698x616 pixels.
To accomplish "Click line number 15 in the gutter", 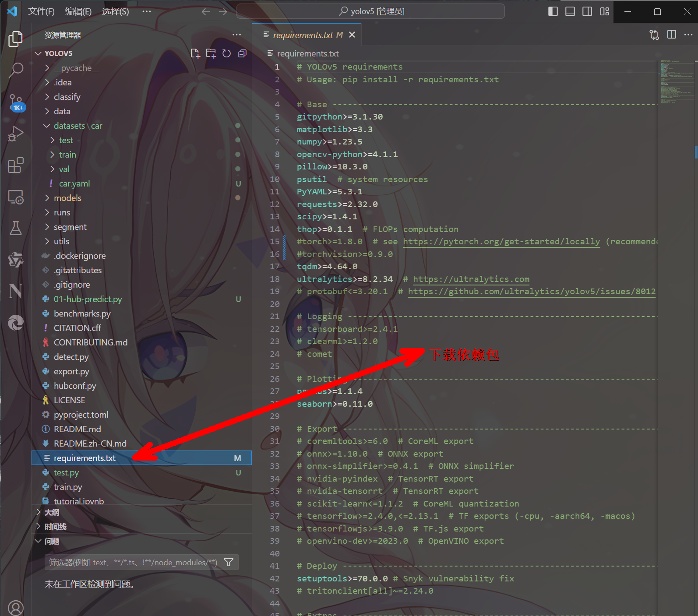I will [x=275, y=242].
